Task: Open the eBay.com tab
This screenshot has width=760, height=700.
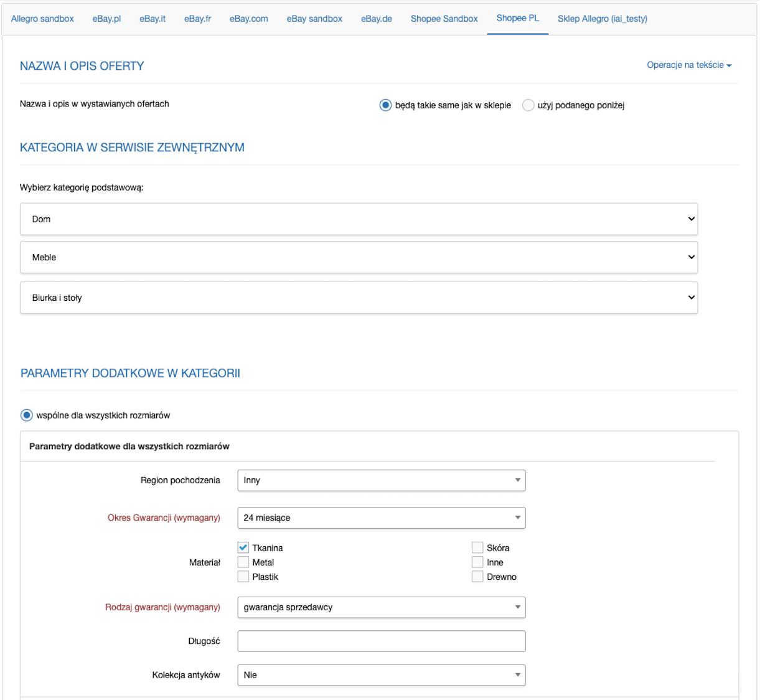Action: coord(248,19)
